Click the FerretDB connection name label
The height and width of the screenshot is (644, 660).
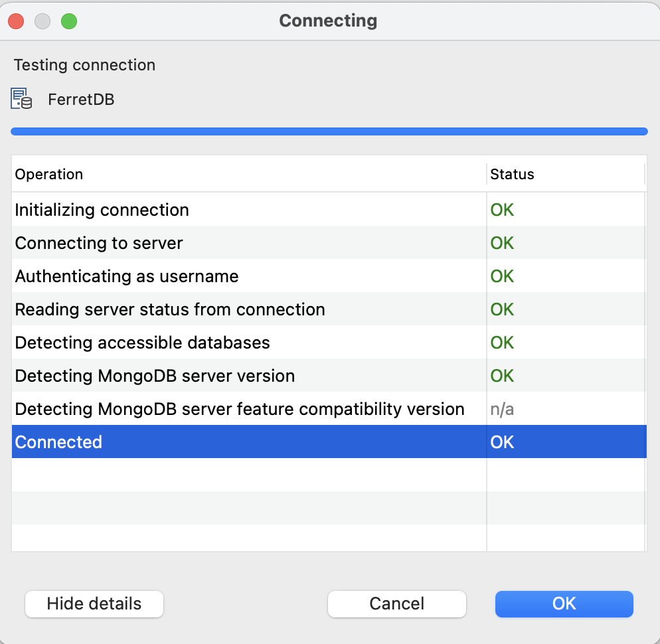pyautogui.click(x=80, y=99)
